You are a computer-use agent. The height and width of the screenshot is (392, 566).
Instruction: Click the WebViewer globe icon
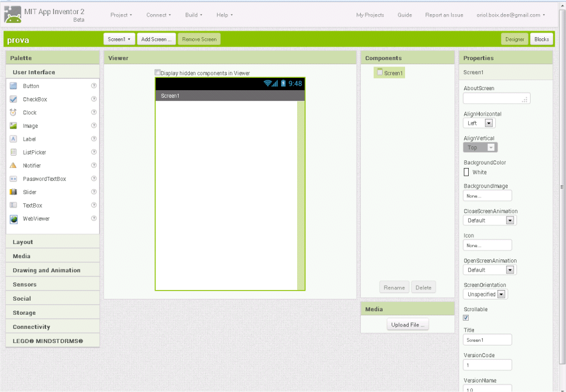[14, 219]
